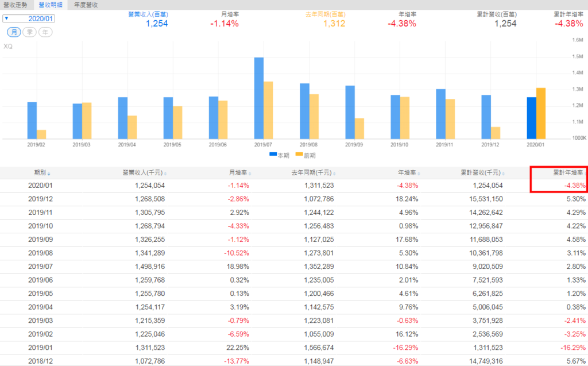This screenshot has width=588, height=366.
Task: Click the 累計年增率 table column header
Action: tap(568, 173)
